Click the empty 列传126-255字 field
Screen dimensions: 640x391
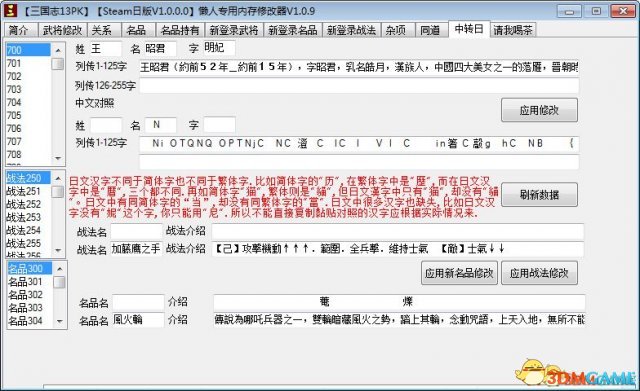click(359, 85)
